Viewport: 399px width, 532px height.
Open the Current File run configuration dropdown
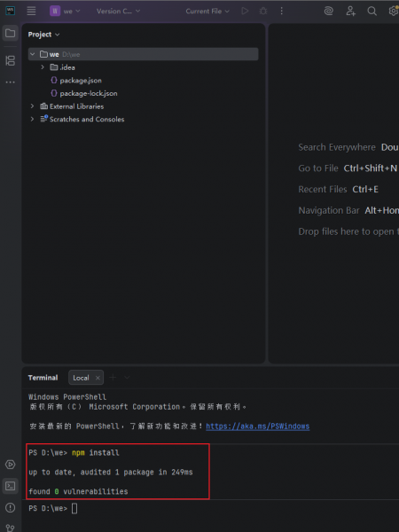click(207, 11)
